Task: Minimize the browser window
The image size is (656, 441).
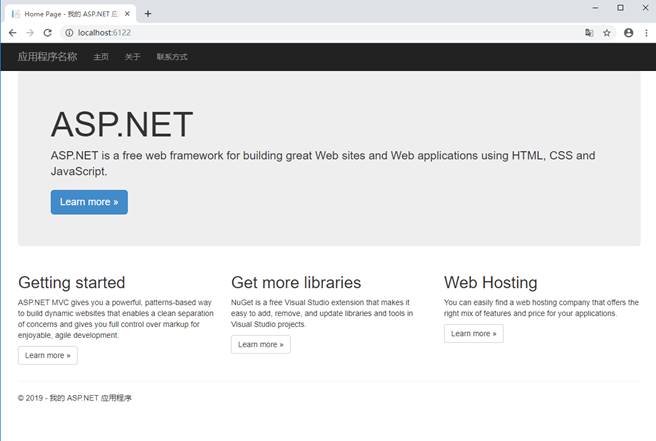Action: (595, 8)
